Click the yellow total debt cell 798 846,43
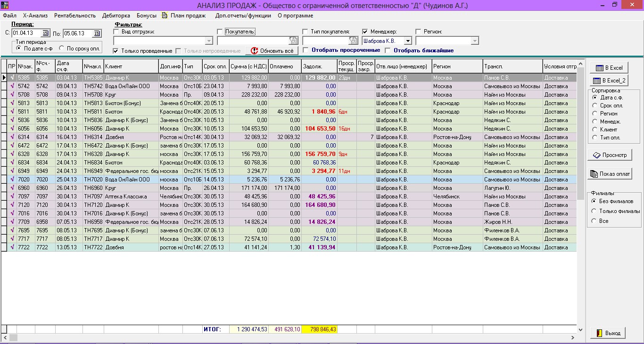Image resolution: width=644 pixels, height=344 pixels. (319, 329)
